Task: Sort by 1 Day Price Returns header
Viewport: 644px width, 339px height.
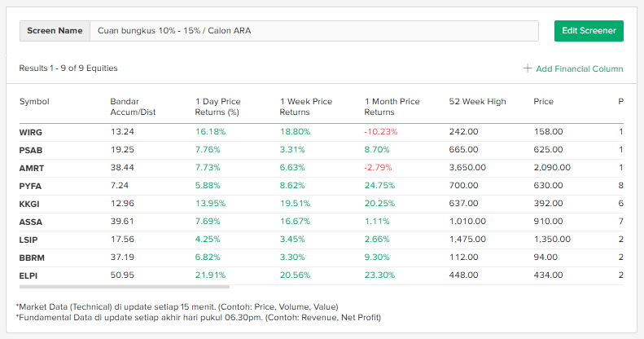Action: [217, 107]
